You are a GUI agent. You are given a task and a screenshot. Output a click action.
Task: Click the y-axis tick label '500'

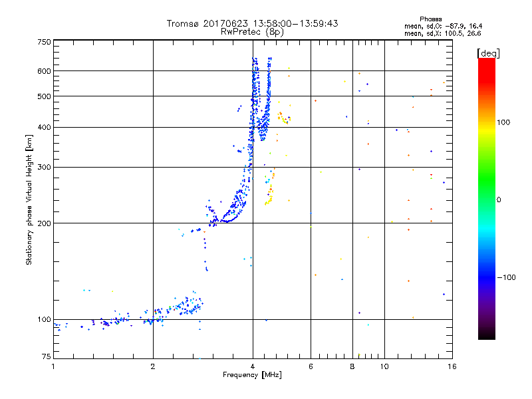coord(44,96)
